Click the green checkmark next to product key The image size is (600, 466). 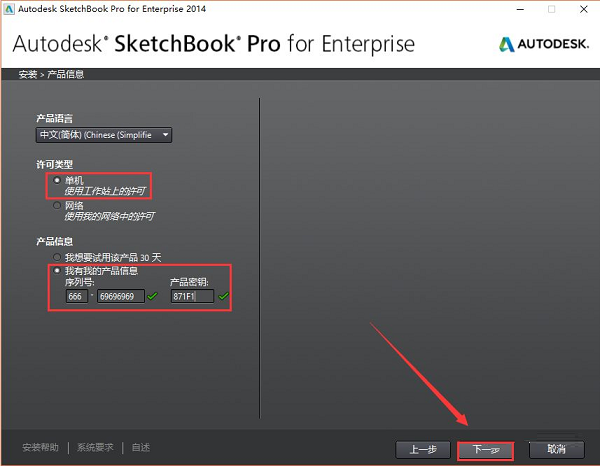[x=223, y=296]
